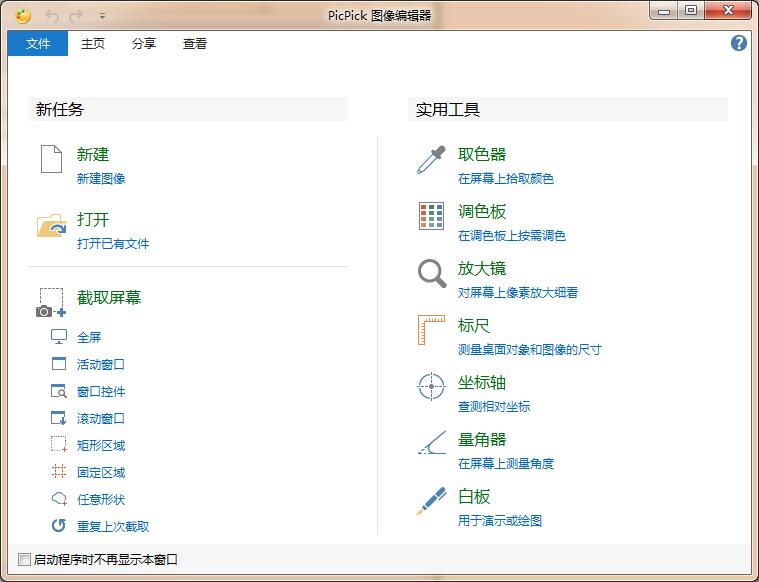Click the whiteboard pen icon
Screen dimensions: 759x582
(431, 501)
